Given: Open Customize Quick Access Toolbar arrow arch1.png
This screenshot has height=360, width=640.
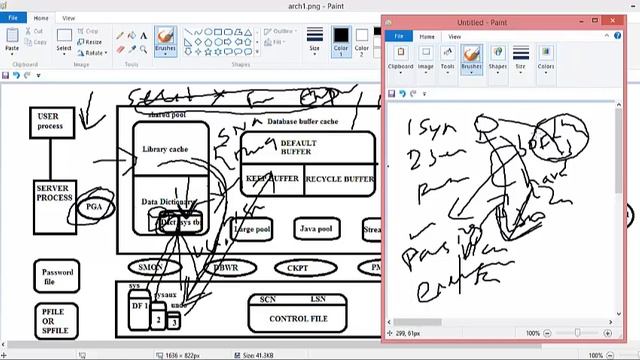Looking at the screenshot, I should (38, 76).
